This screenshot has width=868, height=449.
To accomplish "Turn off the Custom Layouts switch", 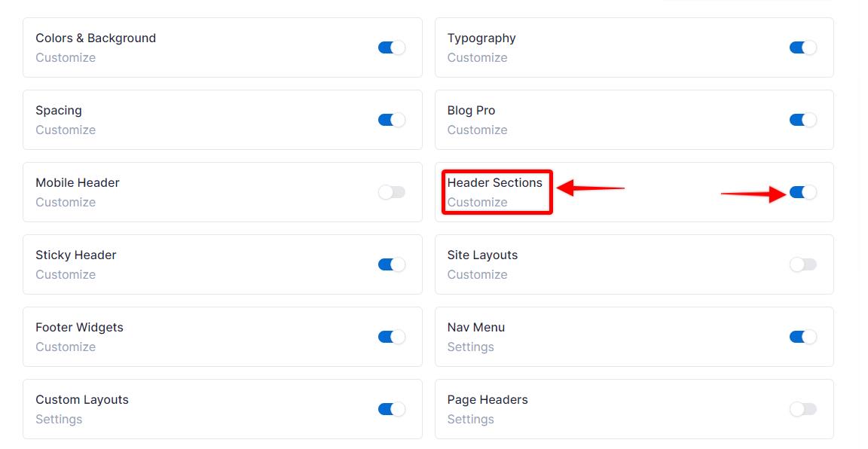I will click(392, 409).
